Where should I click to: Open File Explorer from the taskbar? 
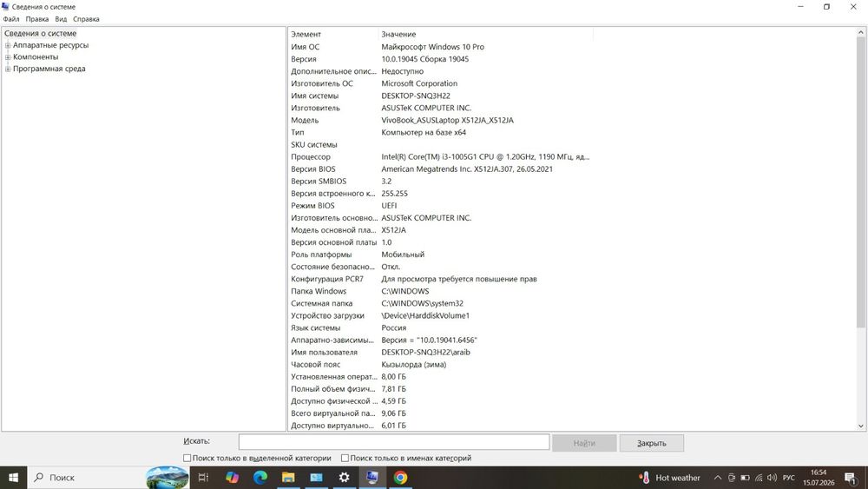(x=288, y=478)
